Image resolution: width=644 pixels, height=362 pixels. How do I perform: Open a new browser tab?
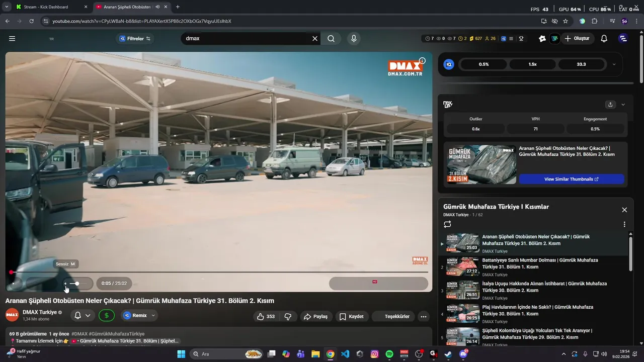click(178, 7)
